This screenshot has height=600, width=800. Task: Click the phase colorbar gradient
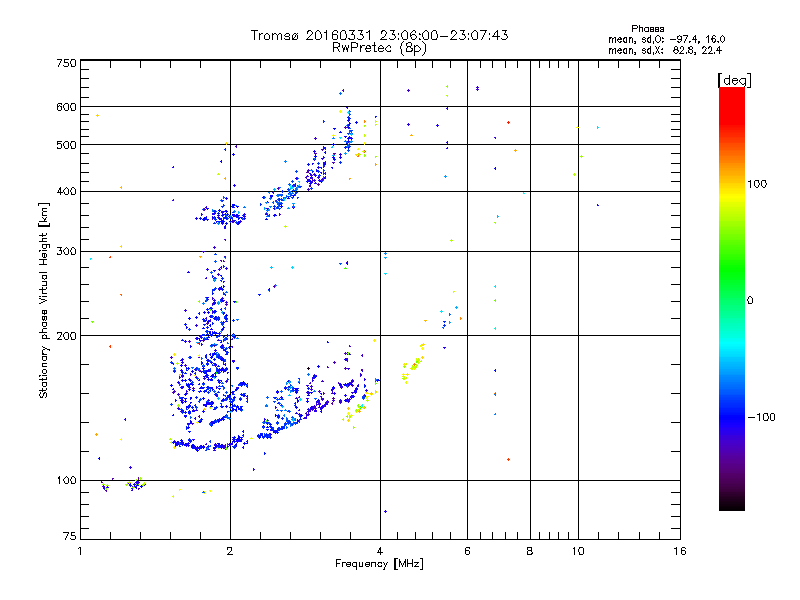point(732,299)
